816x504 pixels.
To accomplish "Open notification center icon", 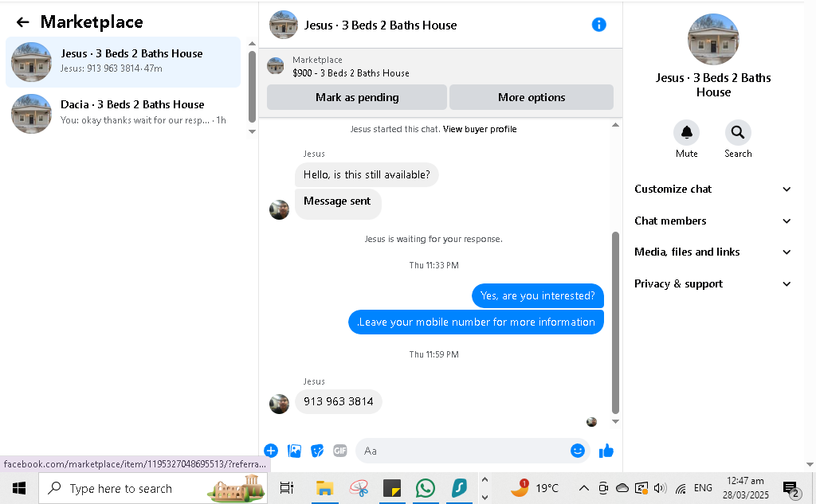I will click(791, 489).
